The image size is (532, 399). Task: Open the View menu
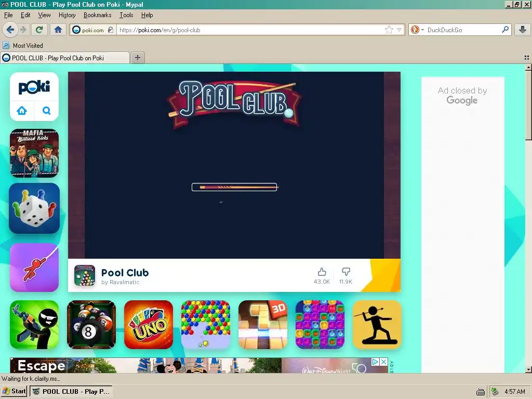44,15
